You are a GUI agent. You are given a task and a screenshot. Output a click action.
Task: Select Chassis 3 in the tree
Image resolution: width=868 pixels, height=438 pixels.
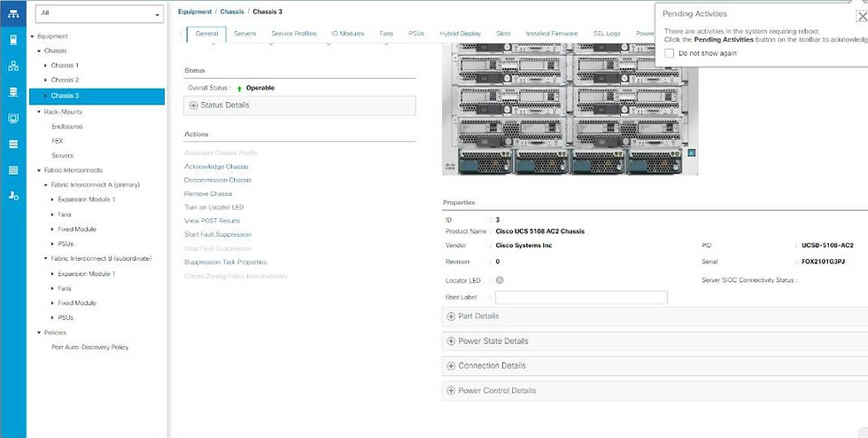(x=97, y=96)
